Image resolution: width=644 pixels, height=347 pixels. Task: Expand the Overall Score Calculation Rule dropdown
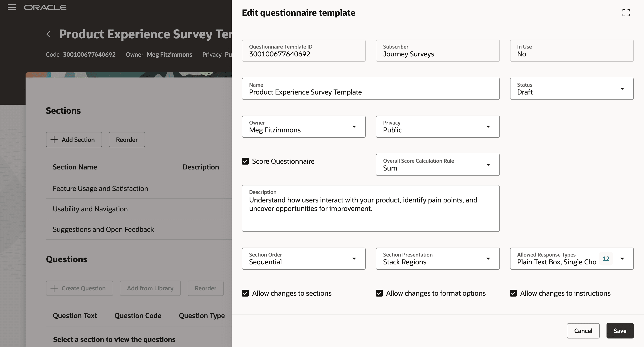click(x=488, y=165)
